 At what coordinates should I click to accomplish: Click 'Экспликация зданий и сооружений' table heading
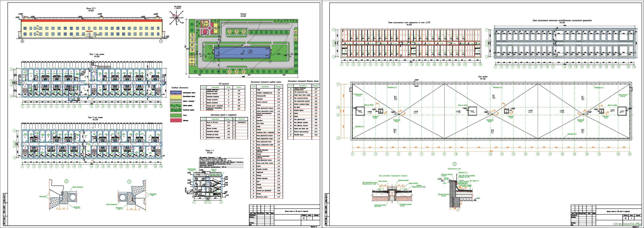223,115
